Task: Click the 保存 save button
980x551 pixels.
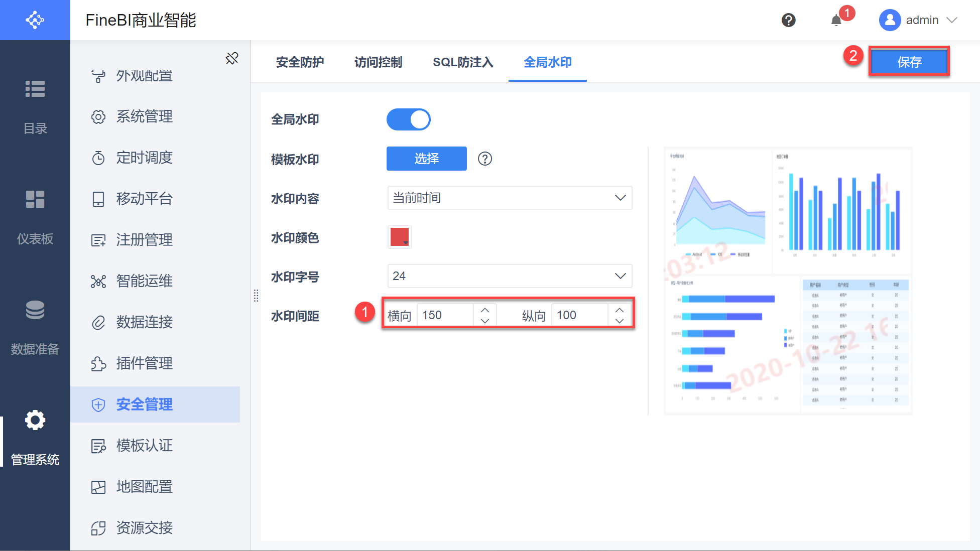Action: pos(909,62)
